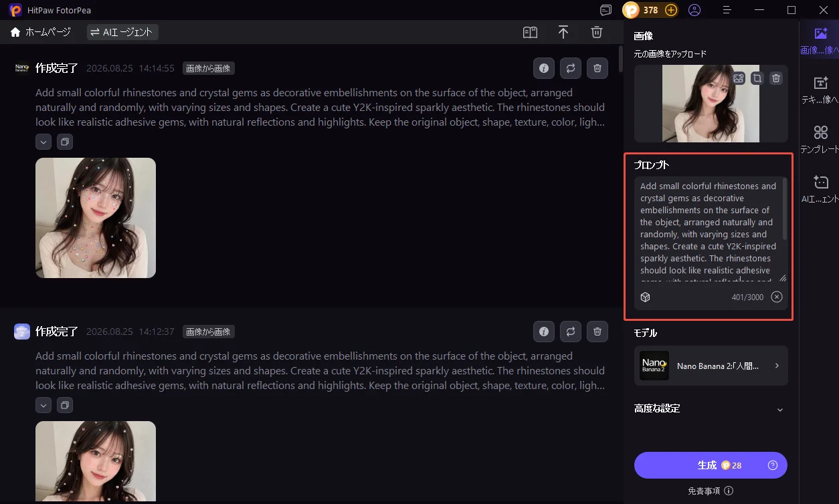839x504 pixels.
Task: Regenerate the 14:14:55 result
Action: pos(571,68)
